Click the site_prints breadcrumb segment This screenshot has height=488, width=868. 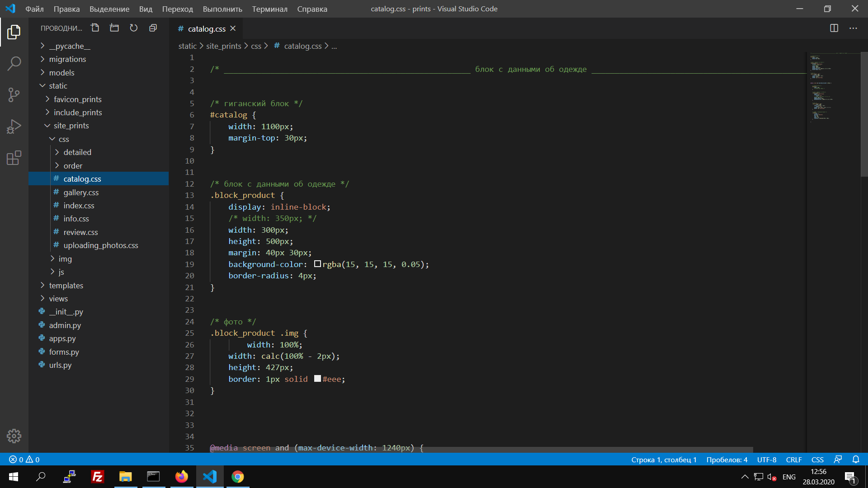224,46
